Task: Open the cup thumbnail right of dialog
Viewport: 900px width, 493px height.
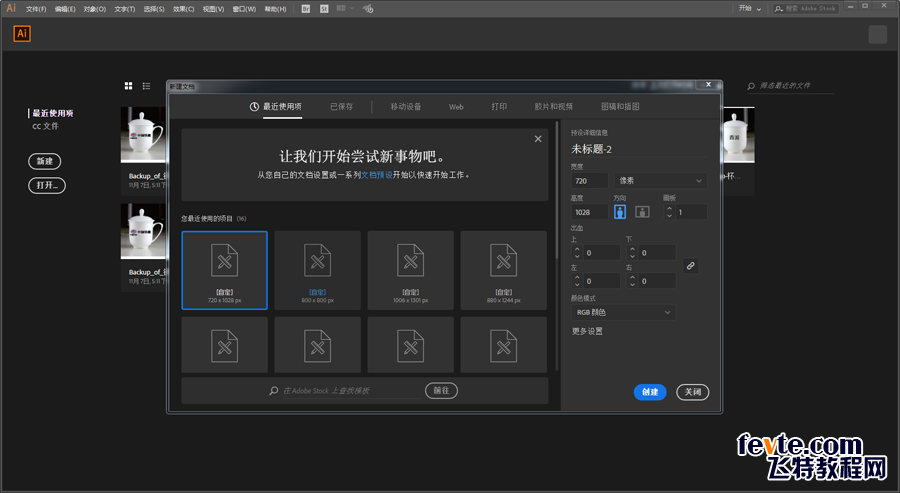Action: 739,135
